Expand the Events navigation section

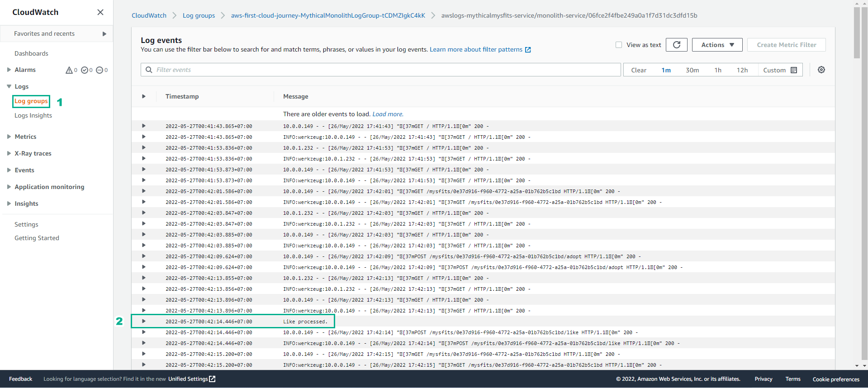(x=9, y=170)
